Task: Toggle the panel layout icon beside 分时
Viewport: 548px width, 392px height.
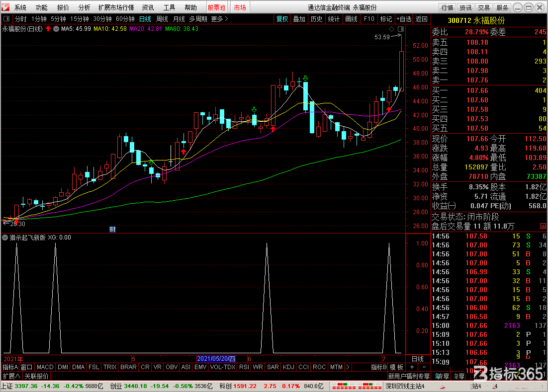Action: click(6, 19)
